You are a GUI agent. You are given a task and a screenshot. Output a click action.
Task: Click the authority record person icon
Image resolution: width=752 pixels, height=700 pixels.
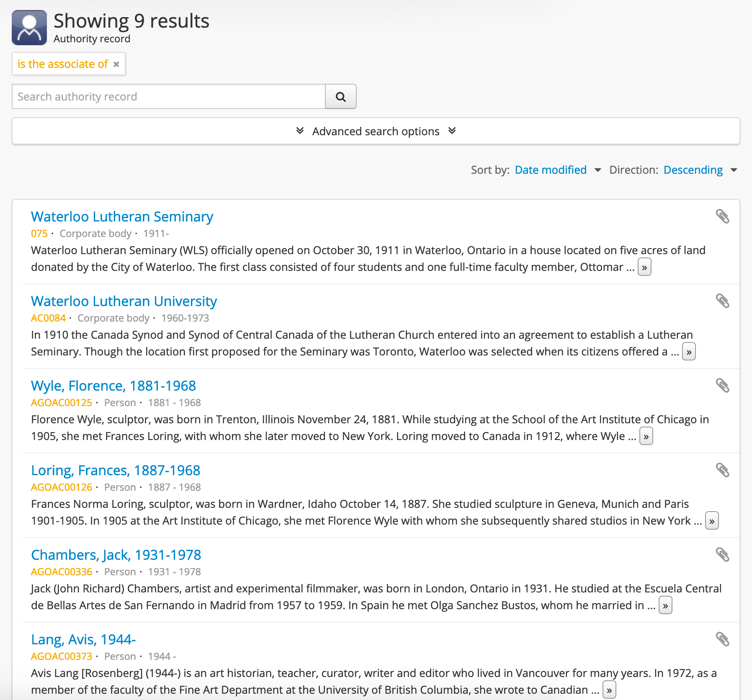point(29,28)
